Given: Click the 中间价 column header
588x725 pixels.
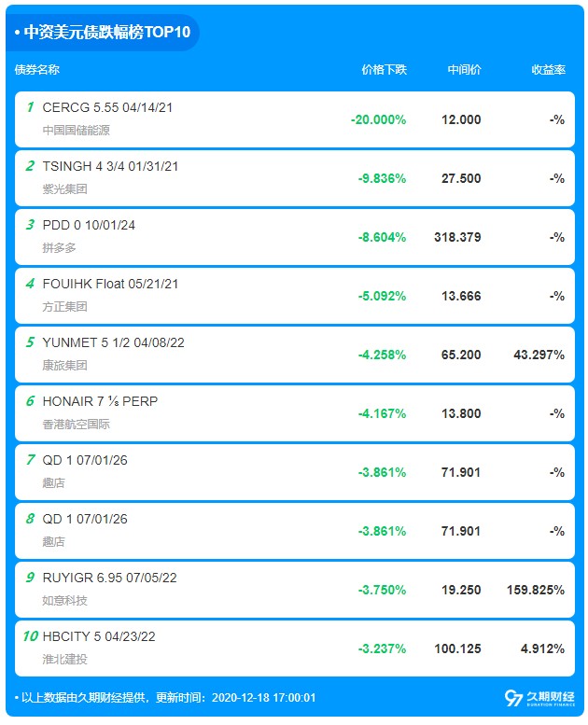Looking at the screenshot, I should pyautogui.click(x=464, y=70).
